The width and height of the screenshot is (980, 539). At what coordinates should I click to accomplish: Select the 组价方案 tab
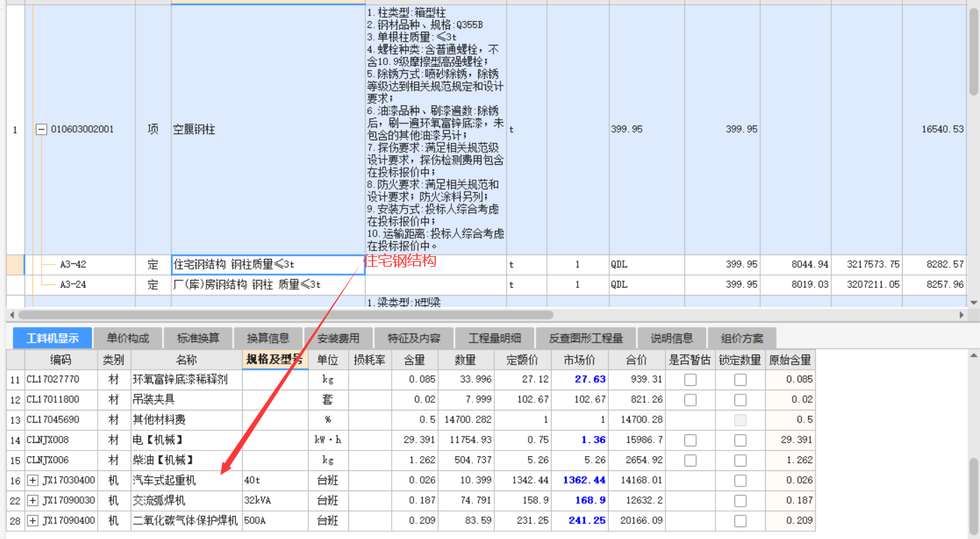pos(741,338)
